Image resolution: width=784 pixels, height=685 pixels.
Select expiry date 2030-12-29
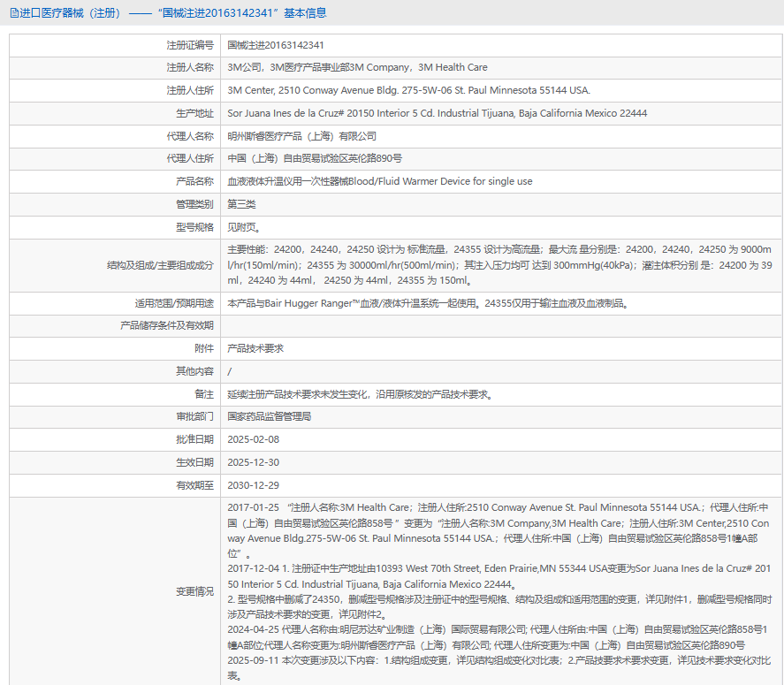point(254,485)
